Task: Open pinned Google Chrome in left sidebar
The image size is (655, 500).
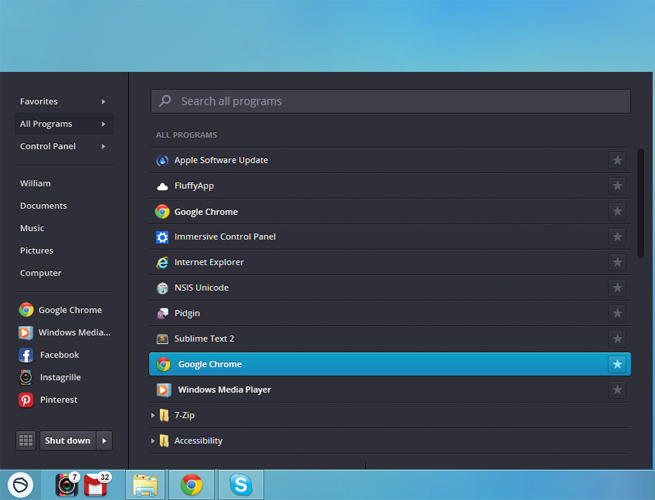Action: point(61,310)
